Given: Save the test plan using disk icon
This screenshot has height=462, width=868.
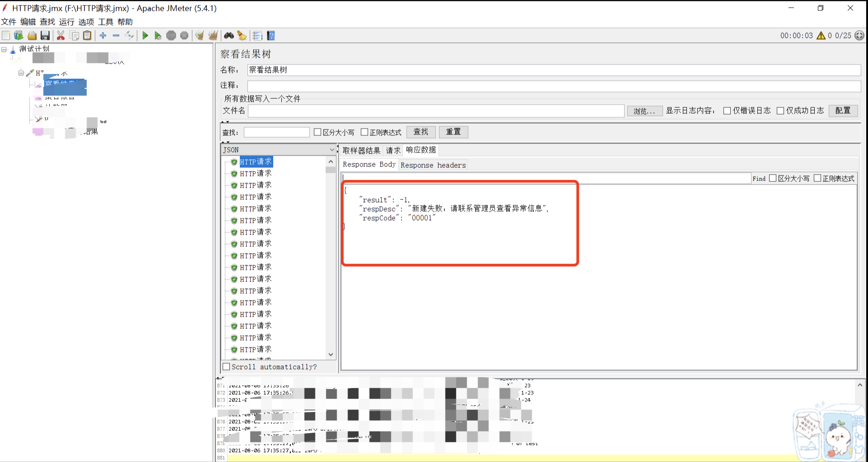Looking at the screenshot, I should click(x=45, y=35).
